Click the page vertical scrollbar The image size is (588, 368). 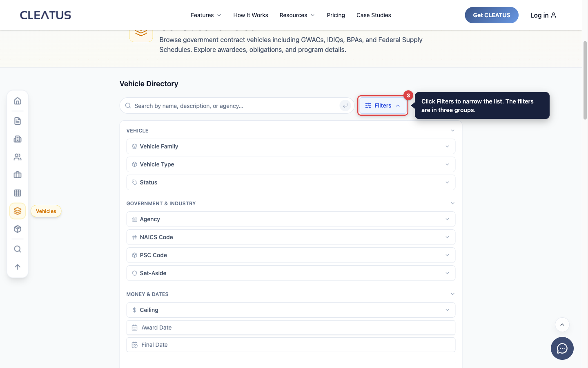pos(585,80)
